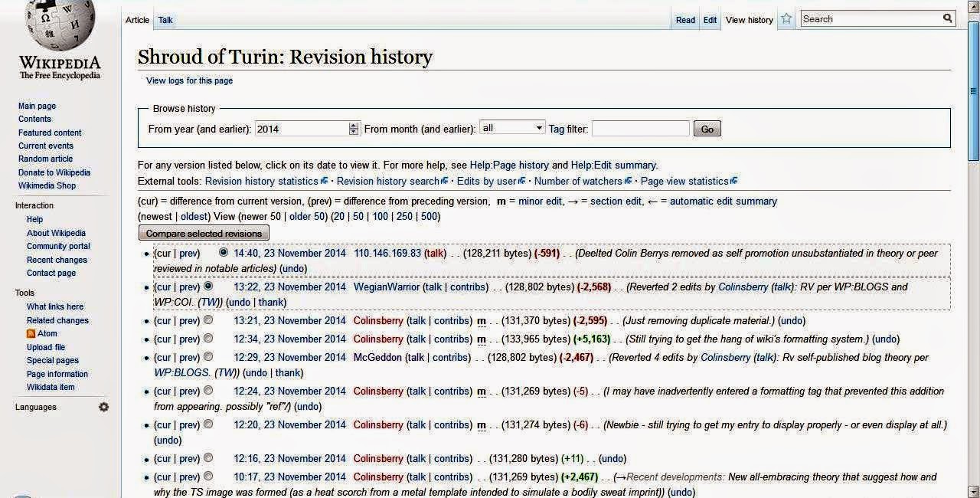Image resolution: width=980 pixels, height=498 pixels.
Task: Open Special pages link
Action: tap(53, 360)
